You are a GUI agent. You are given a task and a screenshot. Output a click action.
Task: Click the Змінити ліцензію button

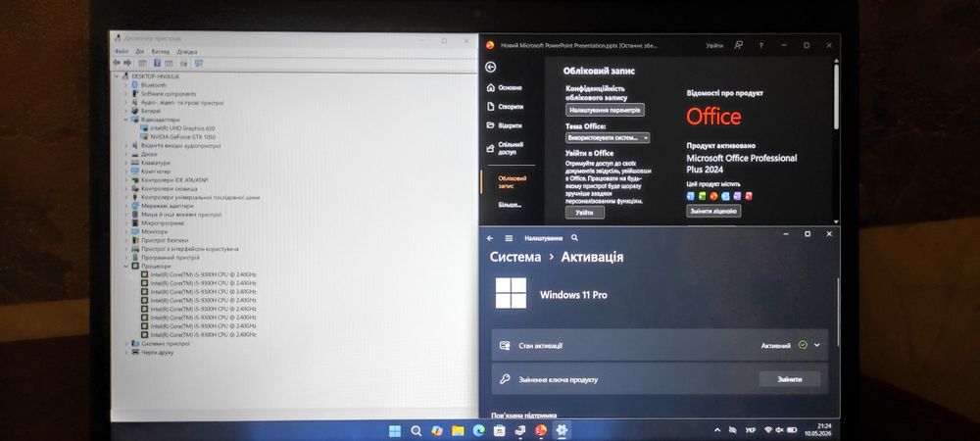pyautogui.click(x=713, y=211)
